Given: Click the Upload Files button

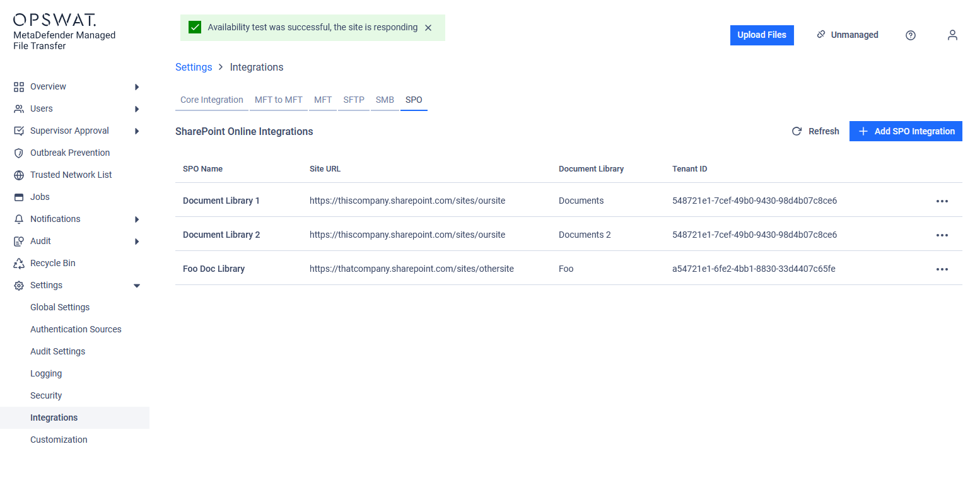Looking at the screenshot, I should [762, 35].
